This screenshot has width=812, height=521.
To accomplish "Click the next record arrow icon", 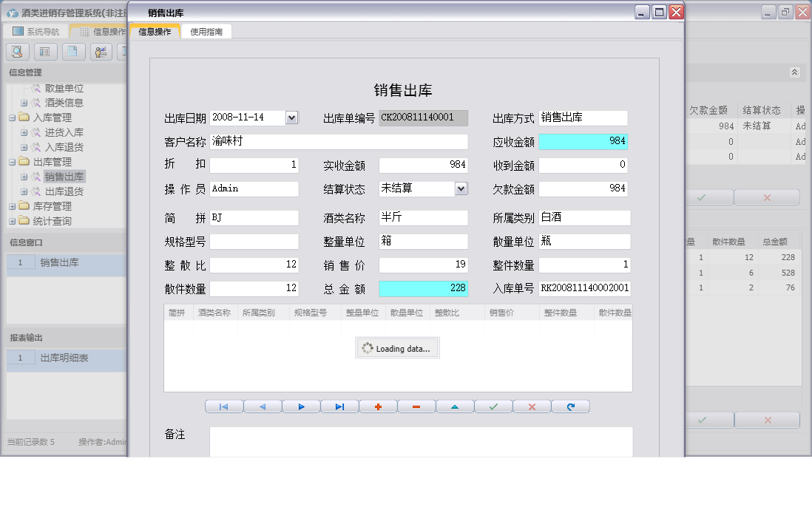I will point(300,406).
